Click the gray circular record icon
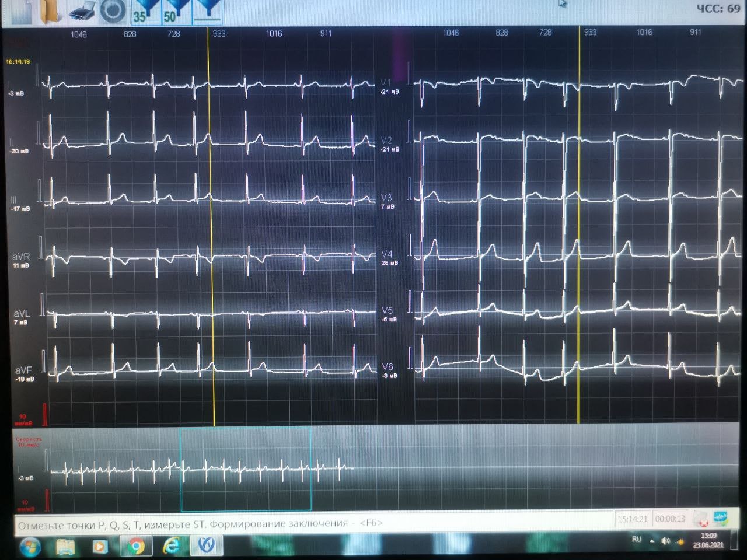The height and width of the screenshot is (560, 747). (113, 12)
